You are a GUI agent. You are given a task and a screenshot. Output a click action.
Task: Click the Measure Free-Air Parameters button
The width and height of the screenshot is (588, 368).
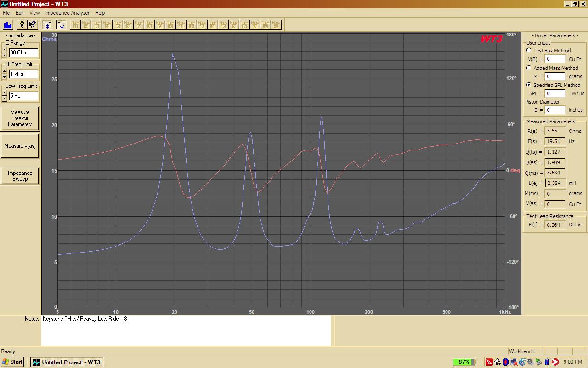pyautogui.click(x=20, y=118)
